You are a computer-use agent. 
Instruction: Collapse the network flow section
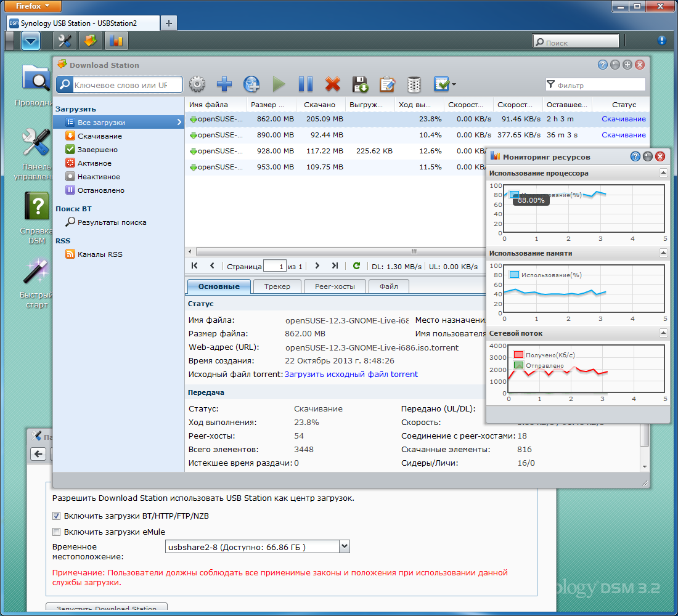[x=663, y=333]
